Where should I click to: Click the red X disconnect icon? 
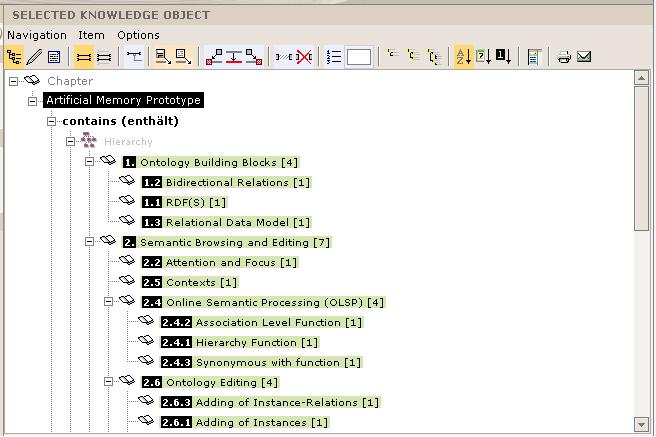304,56
